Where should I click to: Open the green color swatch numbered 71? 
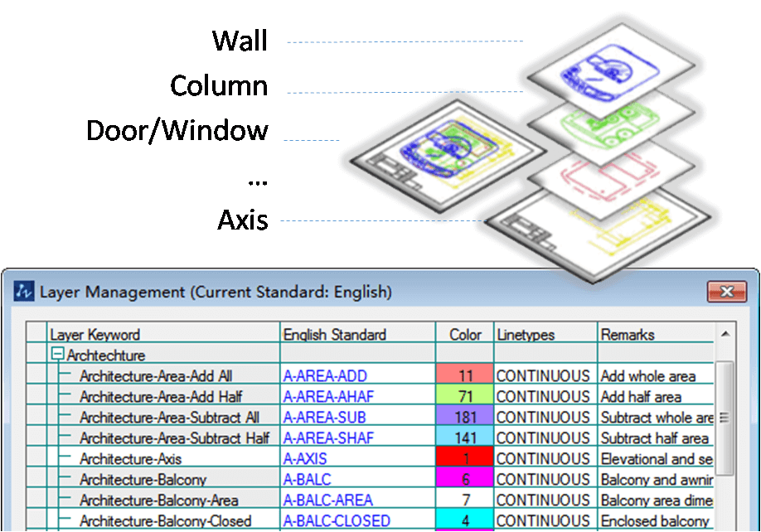(465, 397)
